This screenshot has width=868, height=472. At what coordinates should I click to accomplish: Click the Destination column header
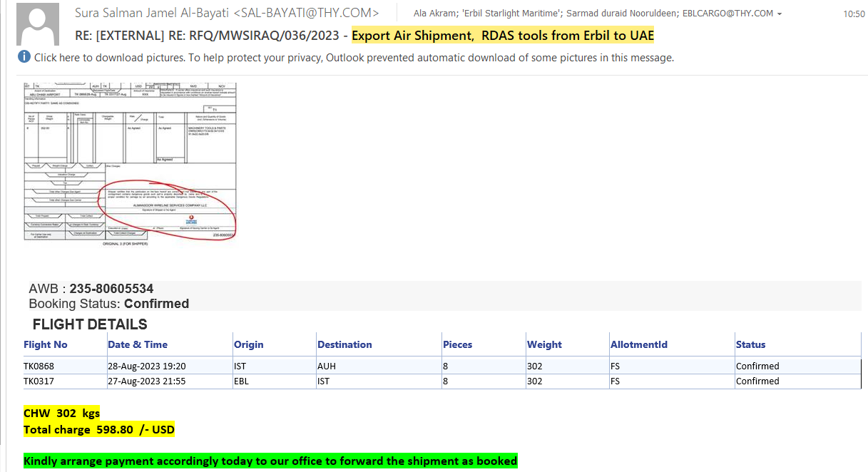[x=344, y=344]
